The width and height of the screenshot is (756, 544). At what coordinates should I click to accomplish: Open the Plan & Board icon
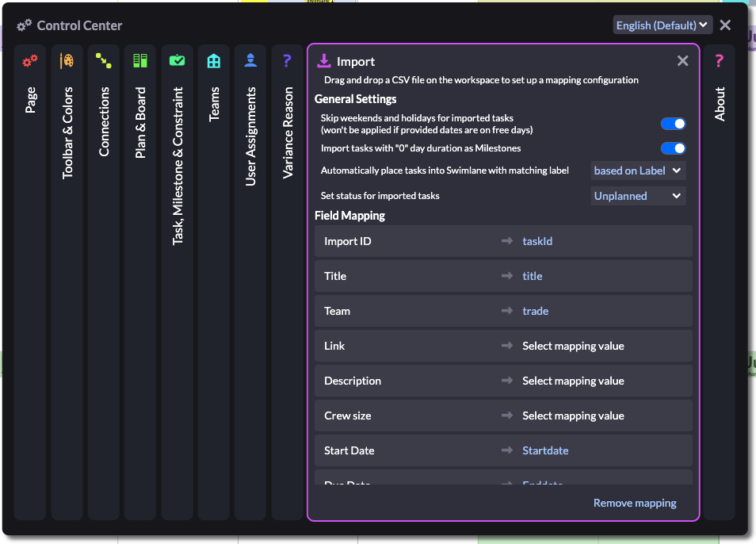point(140,61)
